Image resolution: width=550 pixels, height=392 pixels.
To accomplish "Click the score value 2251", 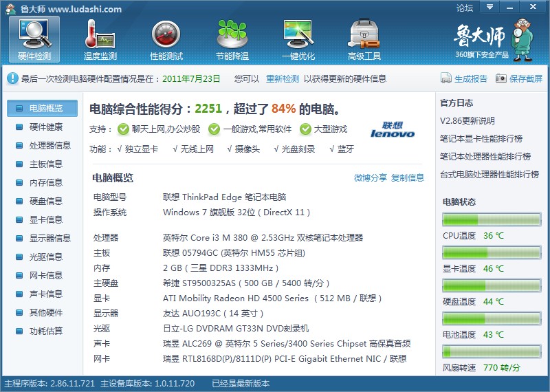I will [x=208, y=109].
